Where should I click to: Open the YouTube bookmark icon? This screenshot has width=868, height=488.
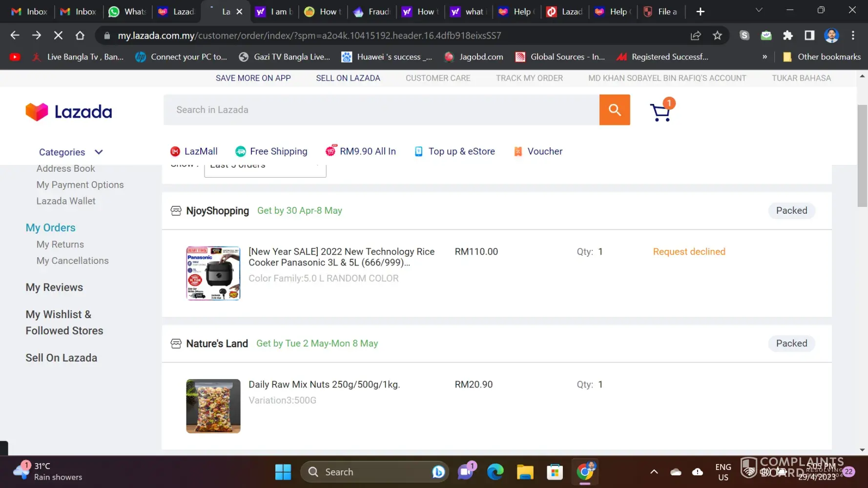[15, 57]
